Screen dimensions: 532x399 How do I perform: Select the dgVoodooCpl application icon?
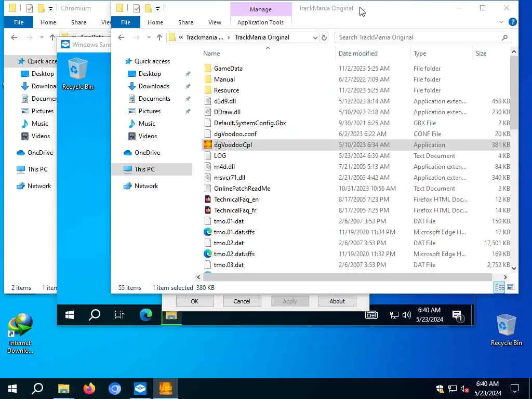pyautogui.click(x=208, y=144)
